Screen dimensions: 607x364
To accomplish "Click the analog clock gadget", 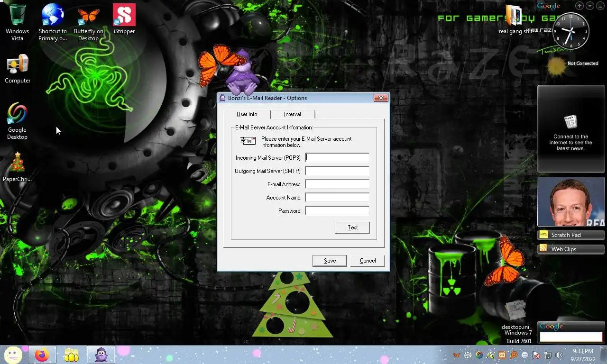I will click(571, 31).
